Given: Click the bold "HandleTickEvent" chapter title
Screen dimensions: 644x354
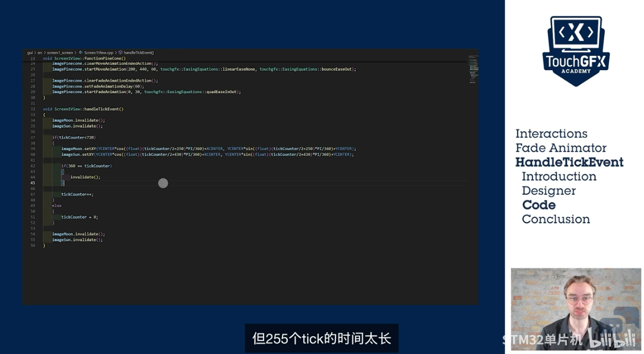Looking at the screenshot, I should coord(569,162).
